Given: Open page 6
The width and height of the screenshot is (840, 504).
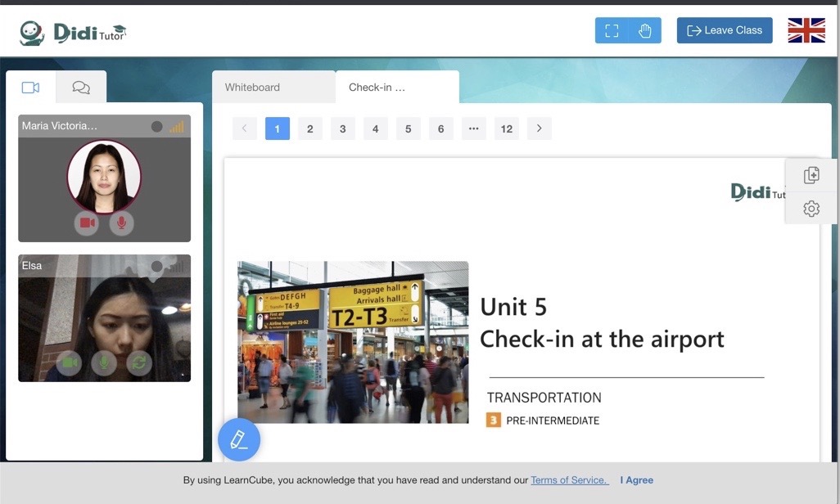Looking at the screenshot, I should (x=440, y=128).
